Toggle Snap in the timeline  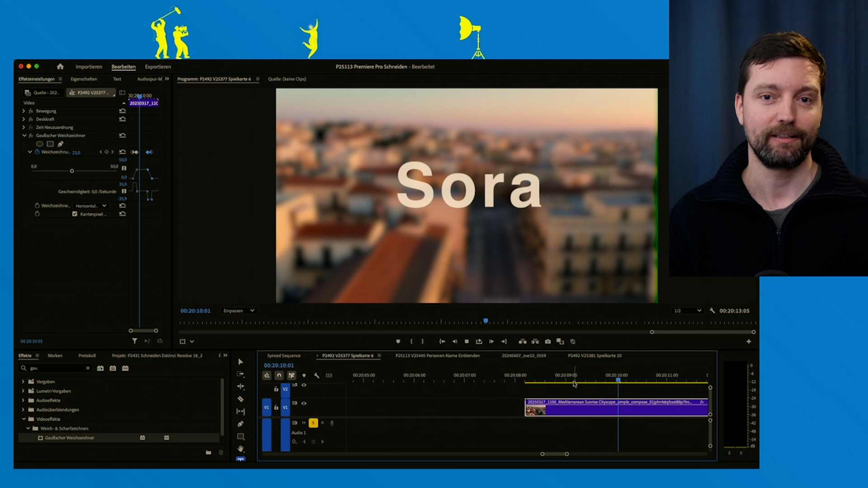tap(279, 375)
